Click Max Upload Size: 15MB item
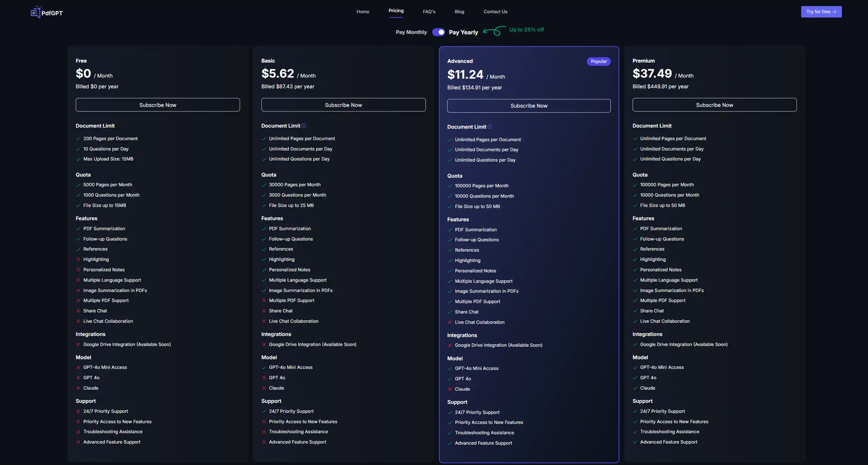 (x=108, y=159)
